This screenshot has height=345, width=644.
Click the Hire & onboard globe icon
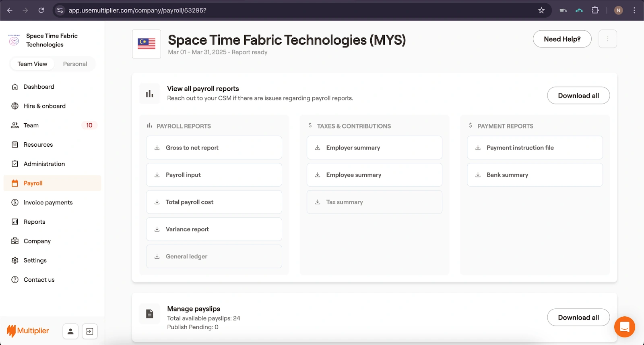pos(15,106)
